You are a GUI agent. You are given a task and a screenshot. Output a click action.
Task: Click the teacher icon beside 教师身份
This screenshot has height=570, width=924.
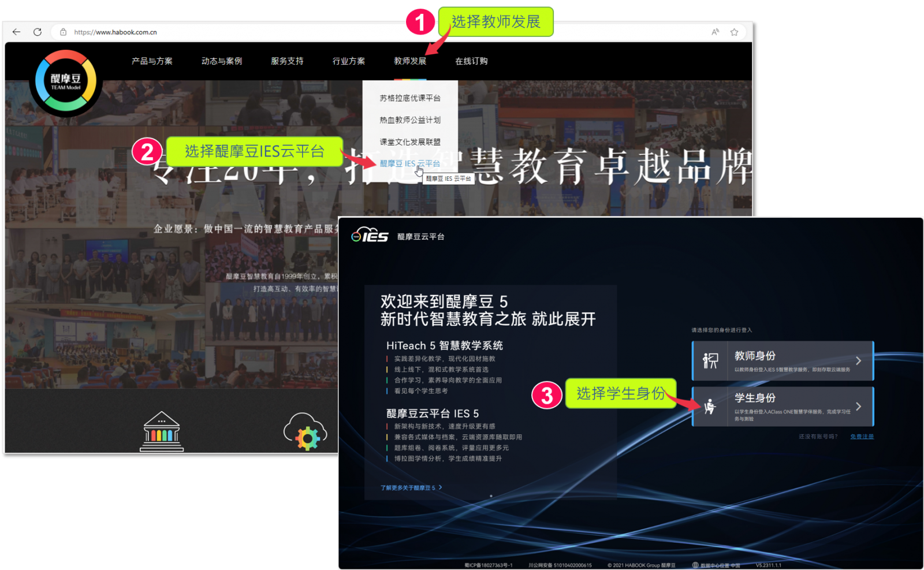[710, 361]
